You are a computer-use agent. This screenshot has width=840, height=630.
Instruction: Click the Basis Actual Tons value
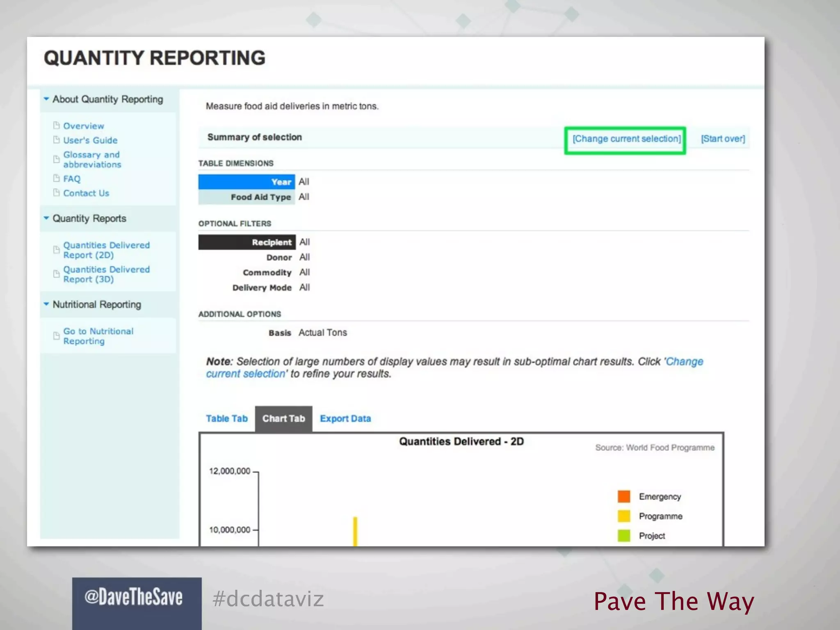coord(322,333)
